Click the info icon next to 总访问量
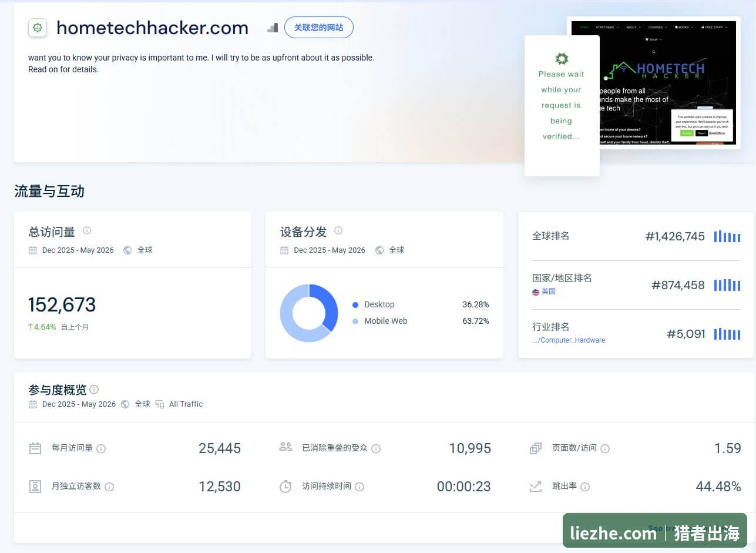This screenshot has height=553, width=756. (x=87, y=230)
